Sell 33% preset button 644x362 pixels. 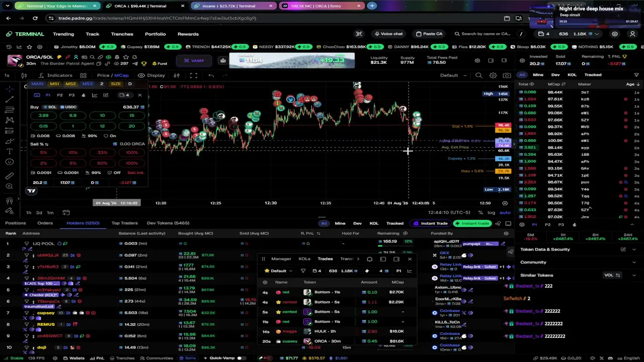tap(102, 152)
